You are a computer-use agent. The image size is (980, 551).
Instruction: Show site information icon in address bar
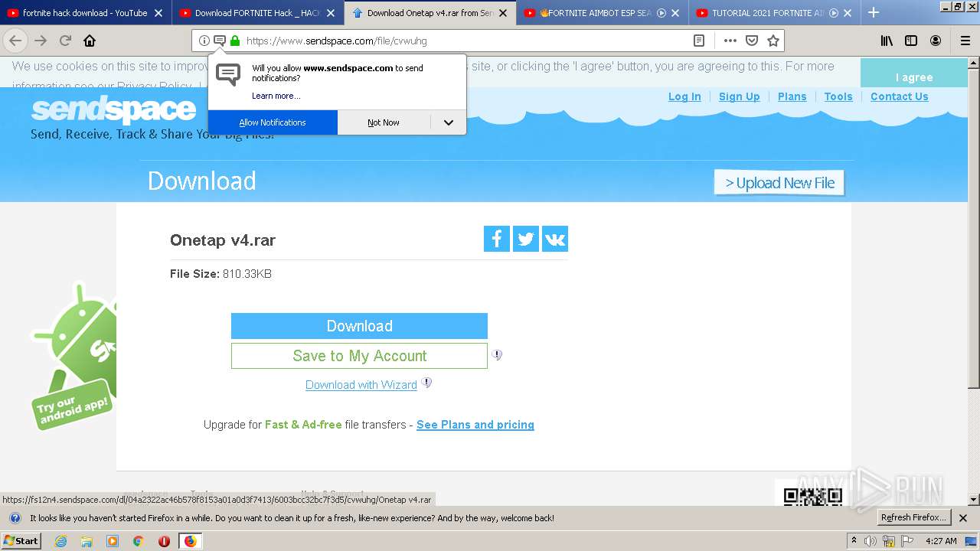[x=204, y=41]
